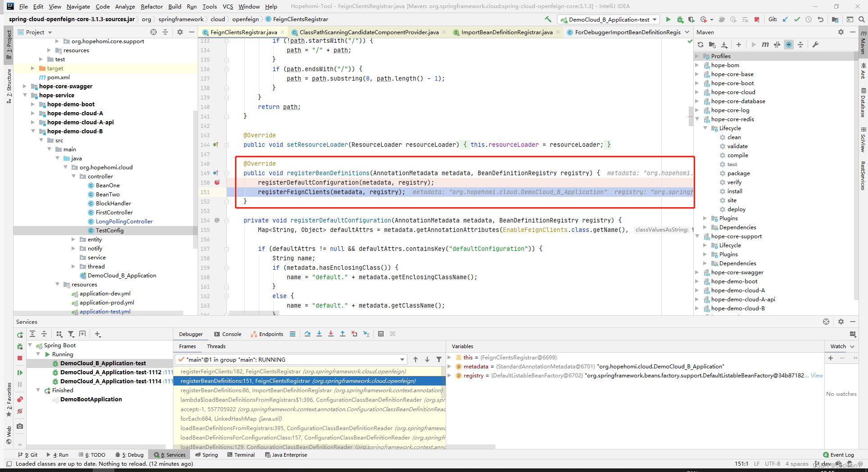Open the Event Log
This screenshot has width=868, height=472.
pos(838,455)
